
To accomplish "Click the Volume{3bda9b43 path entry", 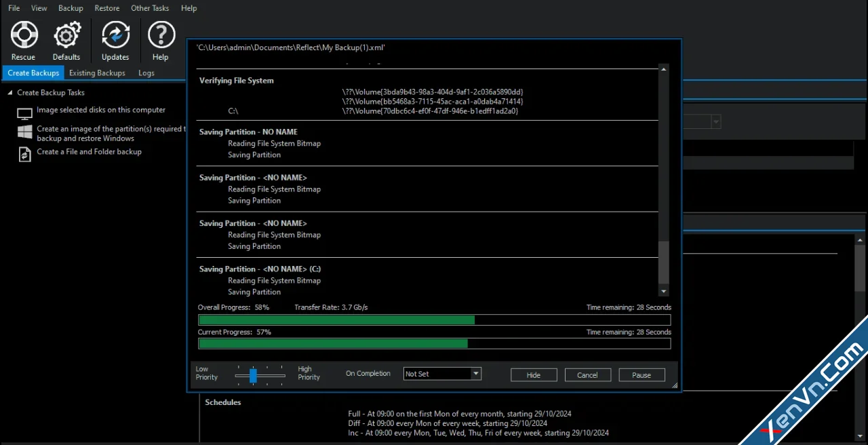I will pos(433,92).
